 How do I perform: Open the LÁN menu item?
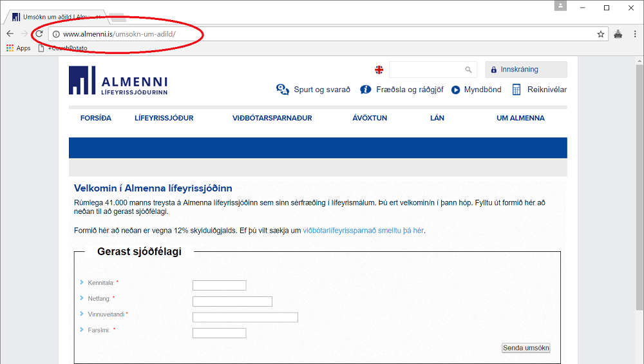437,118
